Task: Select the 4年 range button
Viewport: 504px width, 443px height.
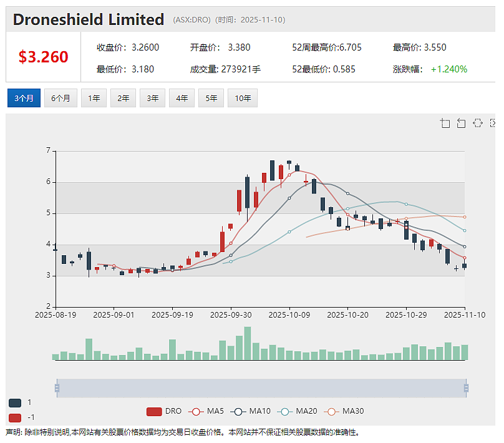Action: click(182, 98)
